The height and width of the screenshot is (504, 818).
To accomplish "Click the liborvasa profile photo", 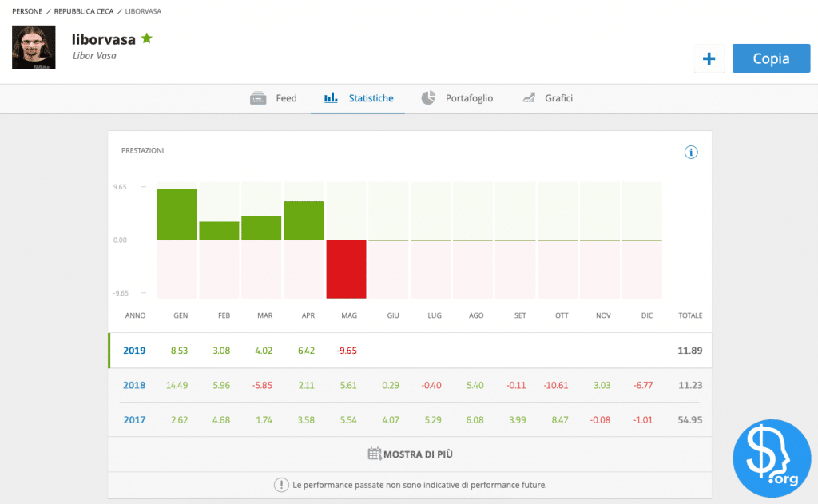I will click(x=34, y=47).
